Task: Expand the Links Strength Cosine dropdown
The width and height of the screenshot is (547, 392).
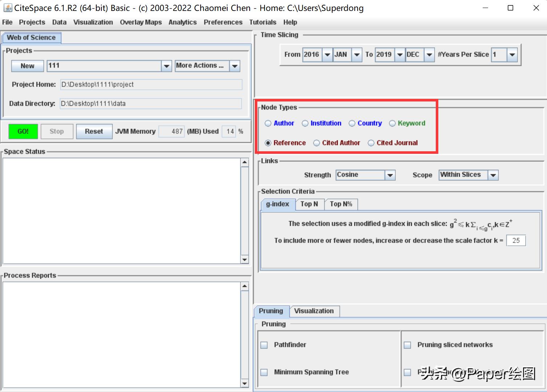Action: [x=390, y=175]
